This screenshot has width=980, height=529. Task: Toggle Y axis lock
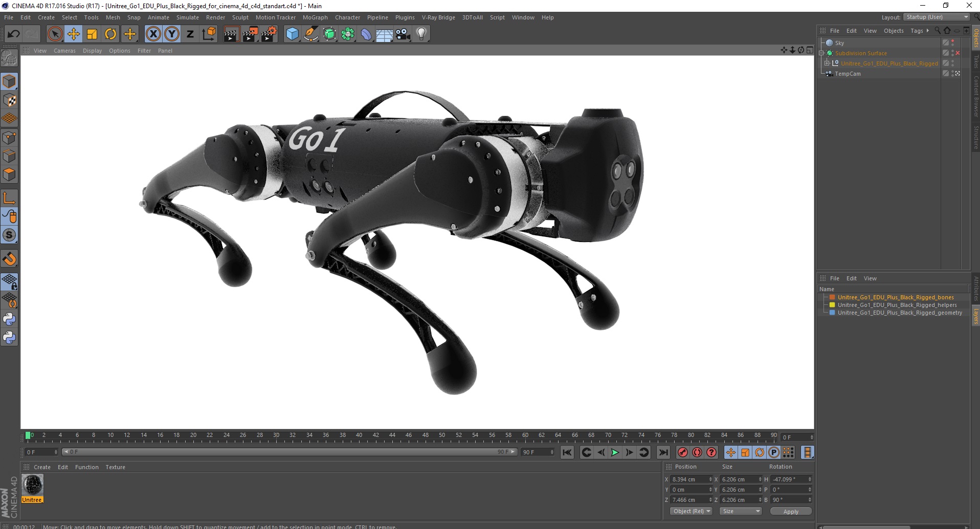[172, 34]
